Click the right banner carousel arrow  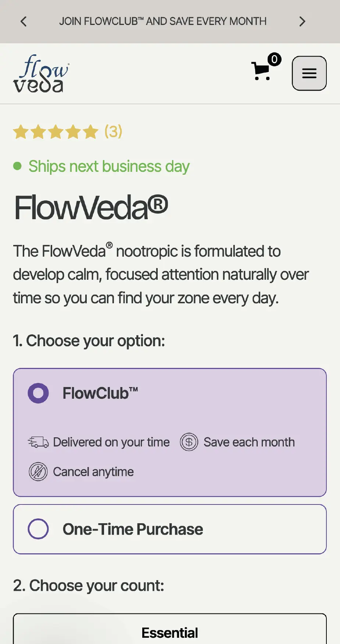point(302,21)
